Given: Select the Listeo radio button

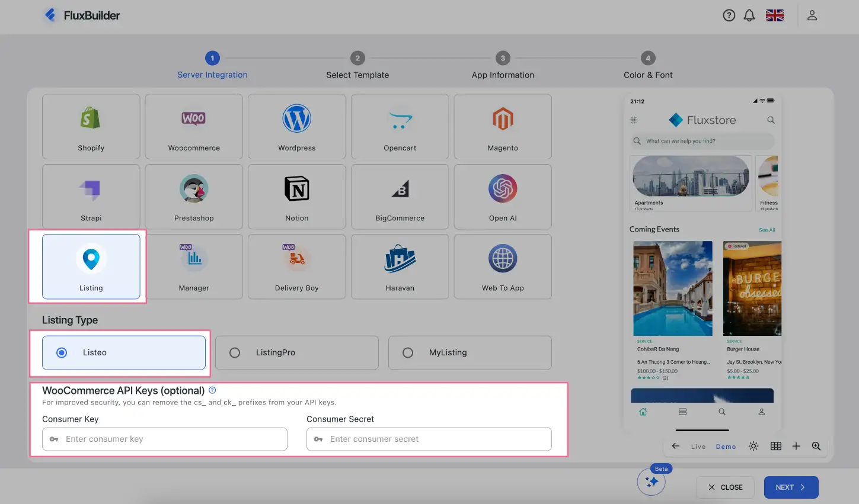Looking at the screenshot, I should click(62, 353).
